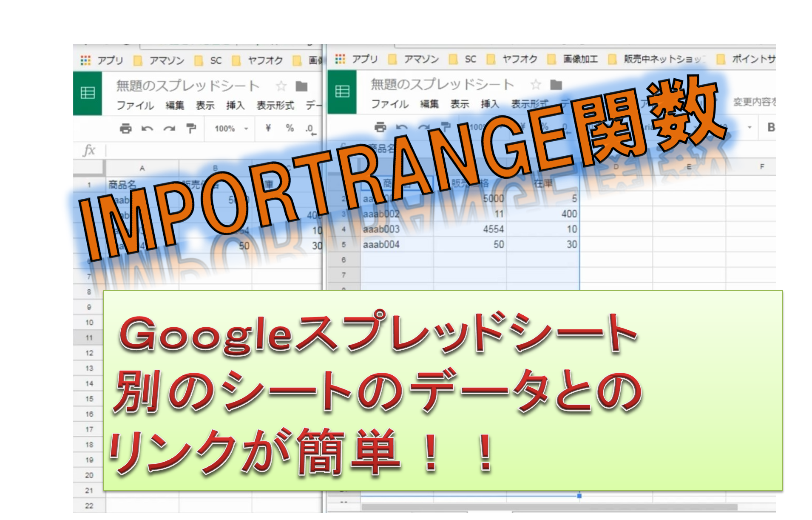Click the horizontal scrollbar in right window

549,507
